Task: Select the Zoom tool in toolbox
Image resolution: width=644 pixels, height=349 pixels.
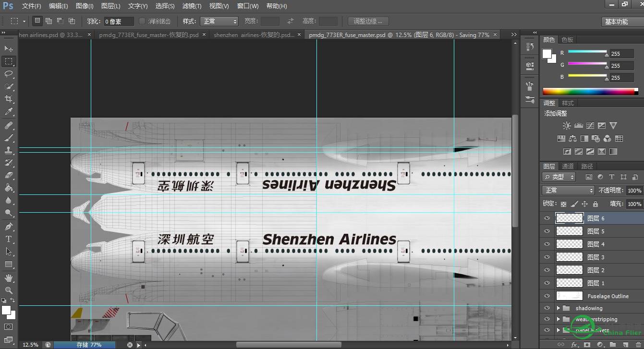Action: [9, 290]
